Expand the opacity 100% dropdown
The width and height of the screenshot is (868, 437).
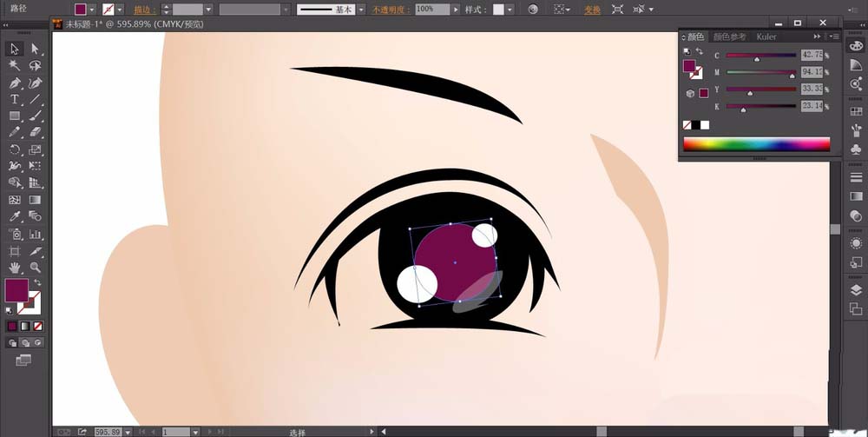(457, 9)
